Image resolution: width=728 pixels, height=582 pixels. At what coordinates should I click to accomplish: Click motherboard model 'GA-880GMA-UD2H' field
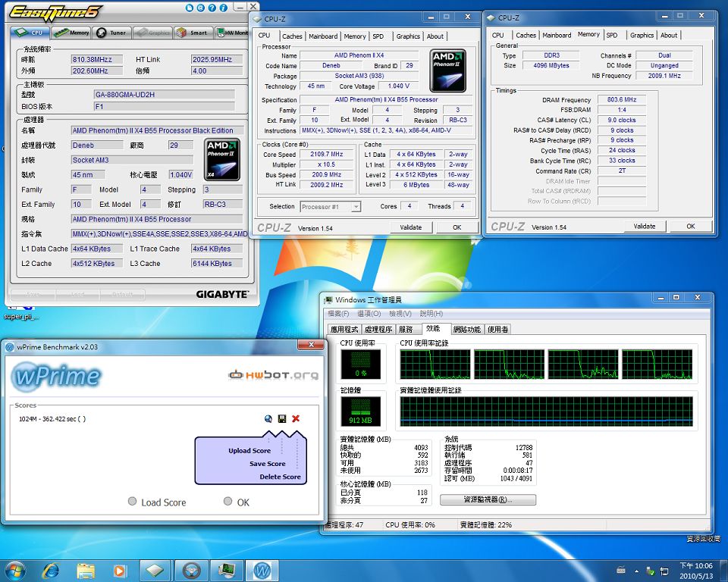pos(165,95)
